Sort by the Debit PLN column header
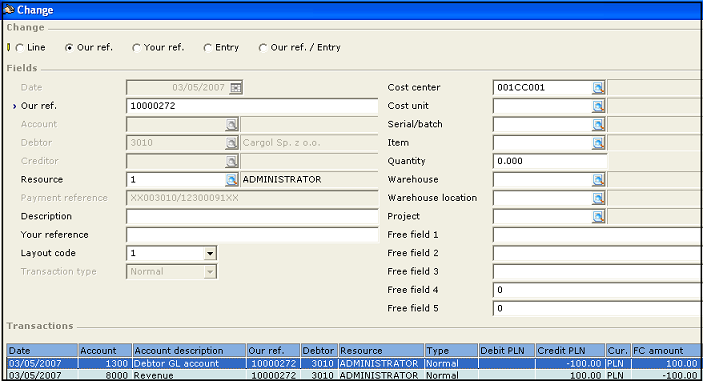This screenshot has width=703, height=381. [x=507, y=350]
